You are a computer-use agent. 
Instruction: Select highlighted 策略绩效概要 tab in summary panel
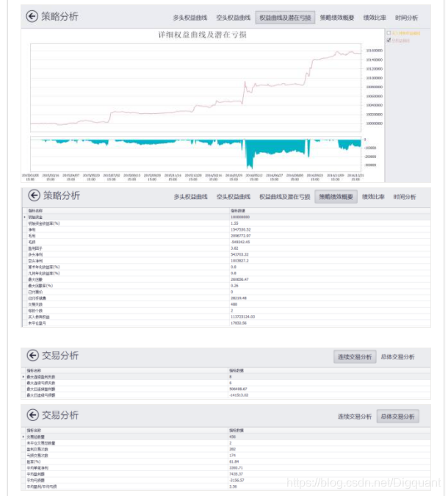336,197
